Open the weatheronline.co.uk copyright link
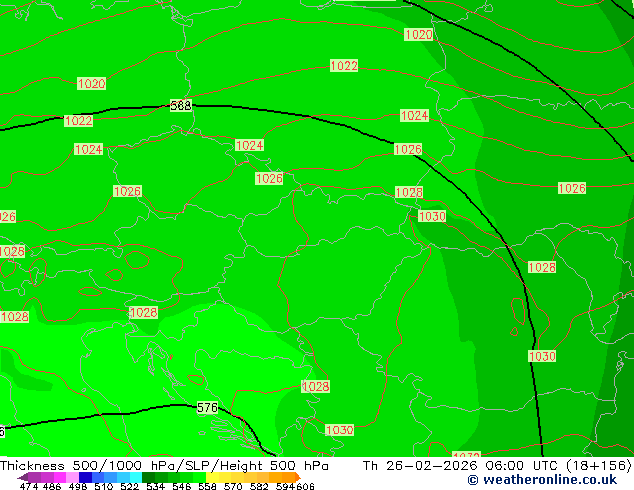The image size is (634, 490). coord(542,480)
